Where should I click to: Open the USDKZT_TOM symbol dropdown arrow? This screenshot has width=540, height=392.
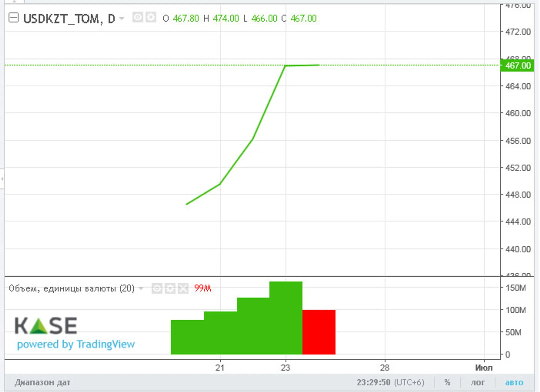[x=122, y=18]
